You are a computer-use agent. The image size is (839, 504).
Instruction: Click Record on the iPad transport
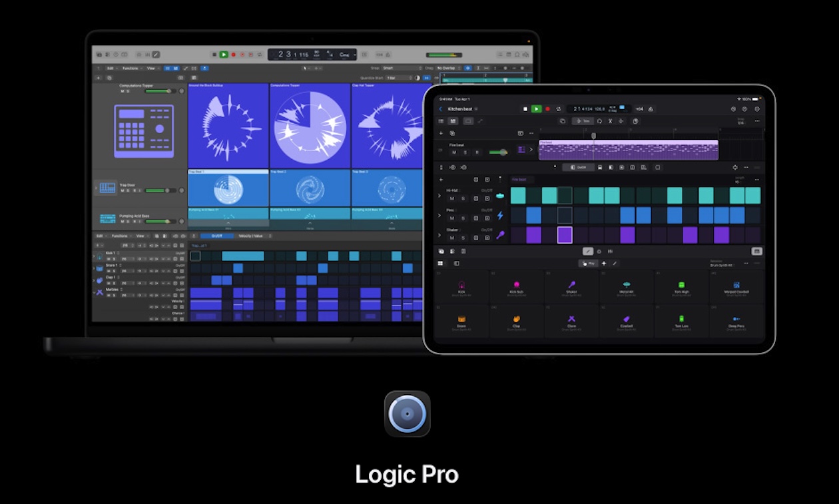click(x=547, y=109)
